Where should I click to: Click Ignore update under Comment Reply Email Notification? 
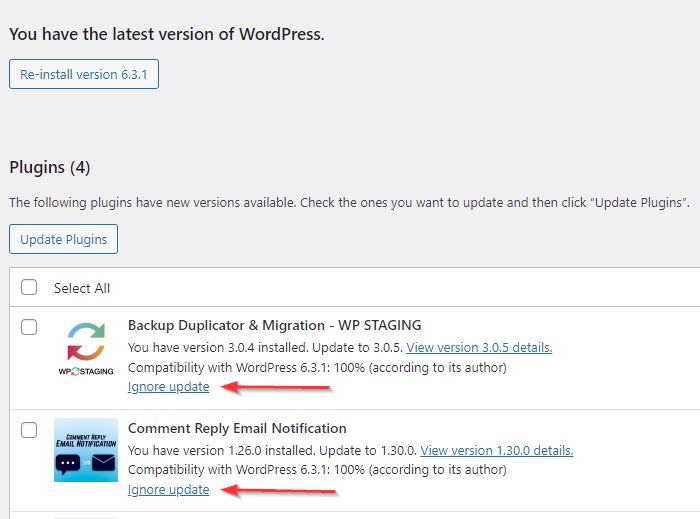(168, 490)
